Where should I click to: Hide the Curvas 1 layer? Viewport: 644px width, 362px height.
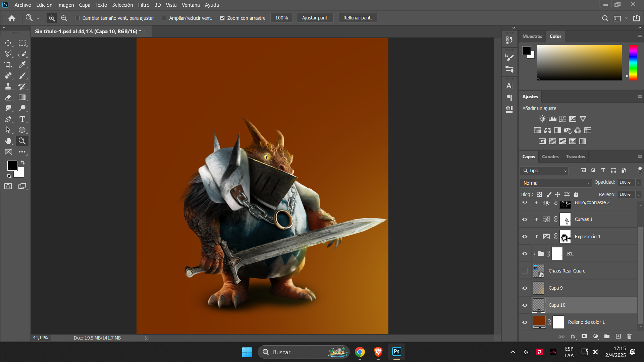(525, 220)
